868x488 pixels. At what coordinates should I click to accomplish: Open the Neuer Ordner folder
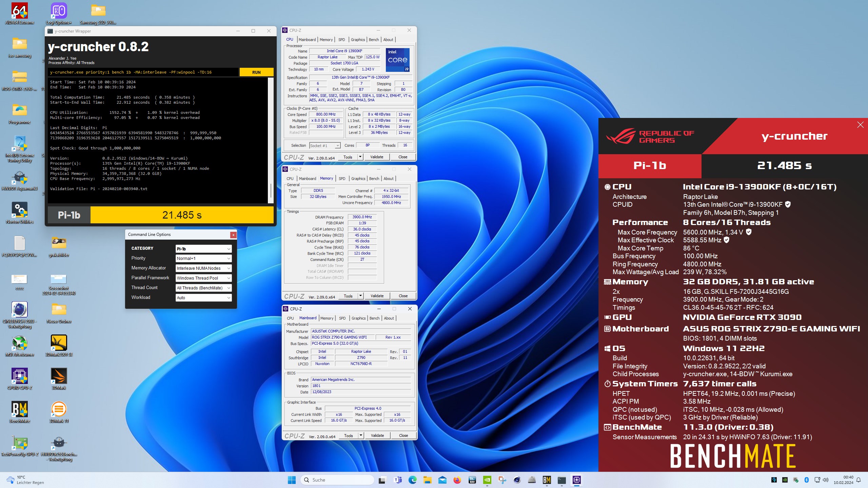pos(59,313)
